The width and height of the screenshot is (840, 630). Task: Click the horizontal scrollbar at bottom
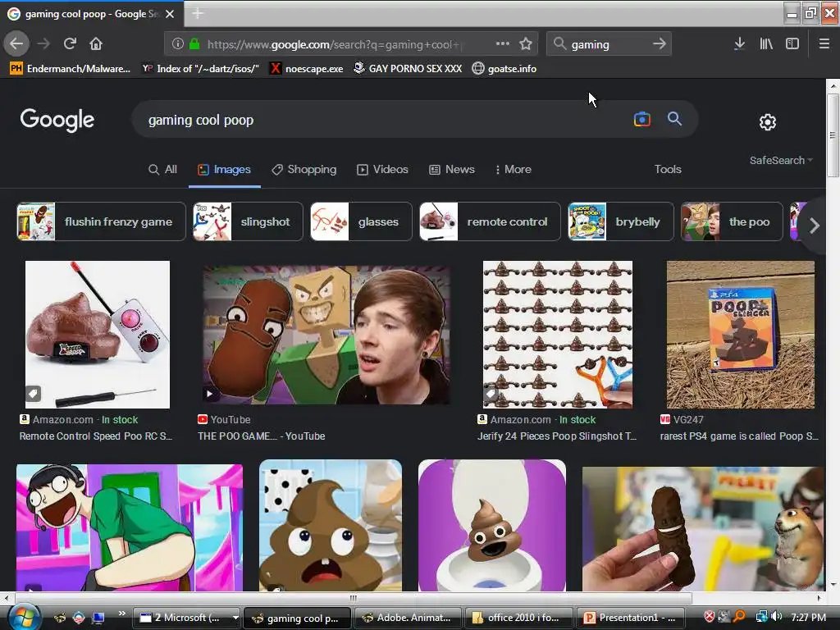354,598
